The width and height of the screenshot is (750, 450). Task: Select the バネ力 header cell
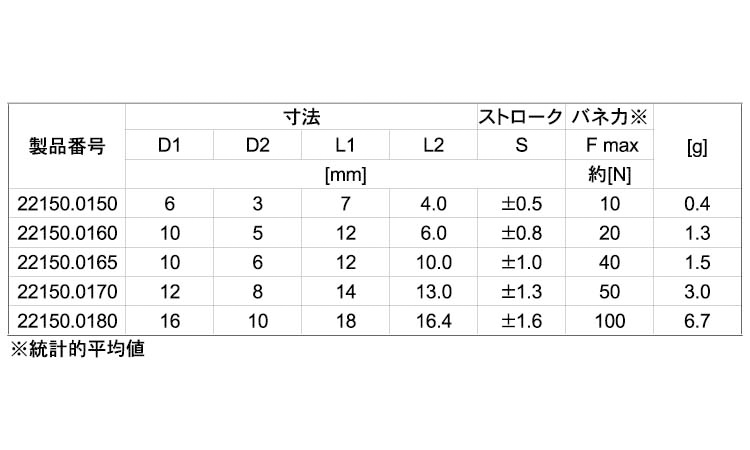coord(608,117)
